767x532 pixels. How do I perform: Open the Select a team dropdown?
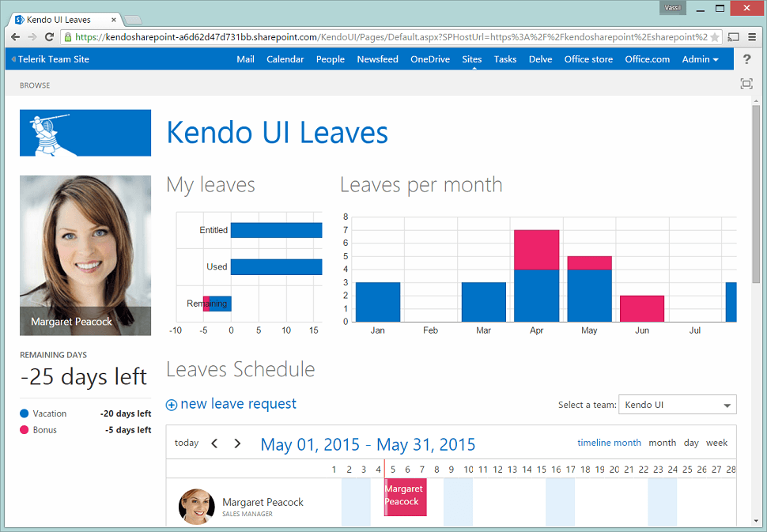coord(678,405)
